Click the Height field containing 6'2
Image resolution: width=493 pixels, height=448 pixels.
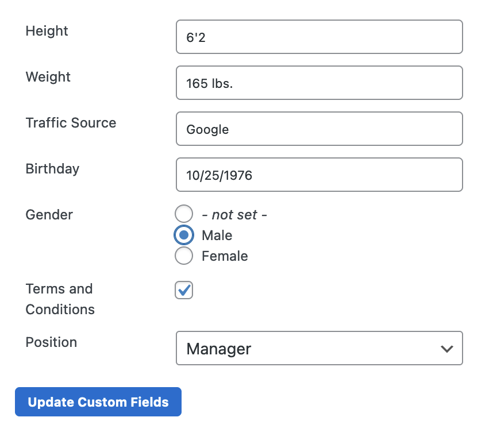(319, 37)
